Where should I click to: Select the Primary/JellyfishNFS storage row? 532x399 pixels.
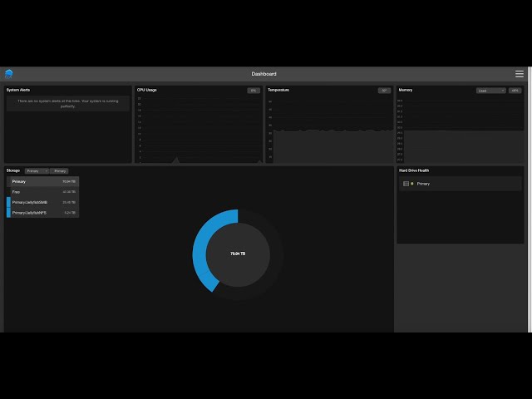point(42,213)
